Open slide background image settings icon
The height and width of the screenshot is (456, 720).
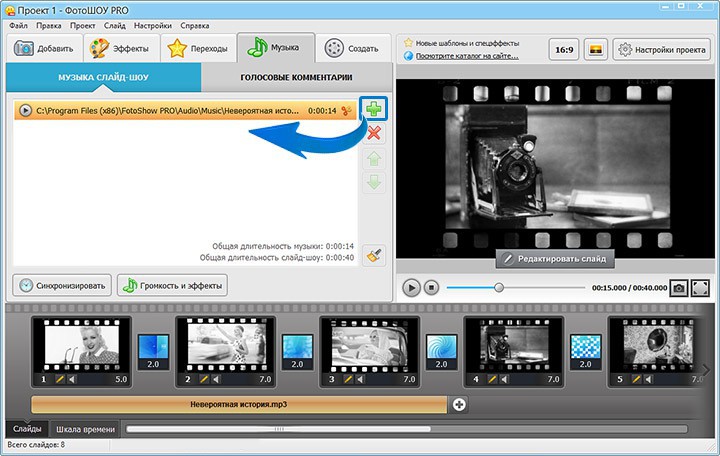point(596,49)
